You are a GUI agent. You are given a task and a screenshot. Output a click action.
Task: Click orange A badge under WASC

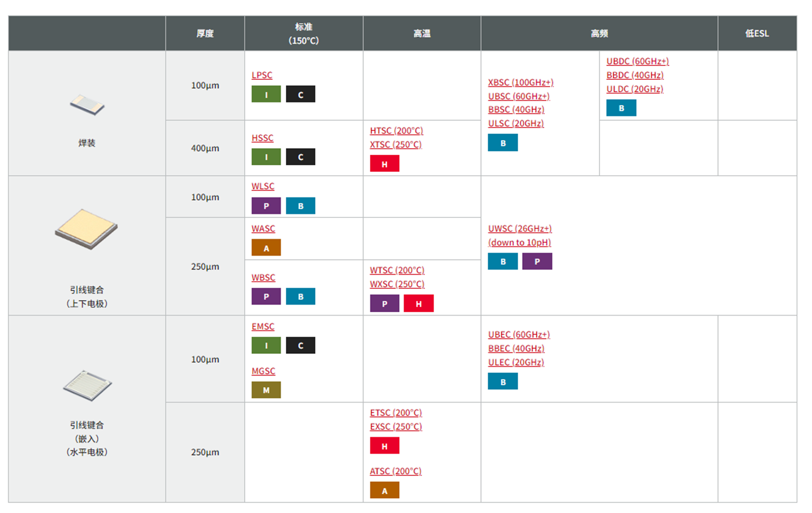[266, 248]
